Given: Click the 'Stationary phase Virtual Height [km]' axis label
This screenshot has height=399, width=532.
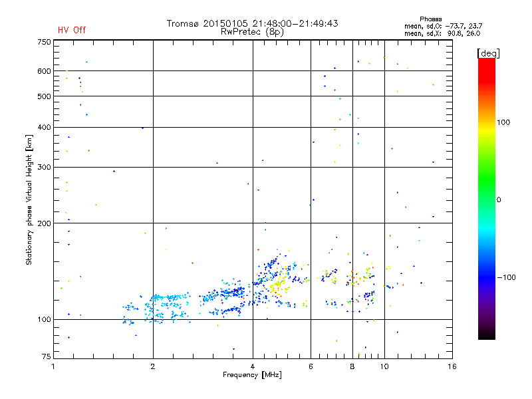Looking at the screenshot, I should (29, 199).
